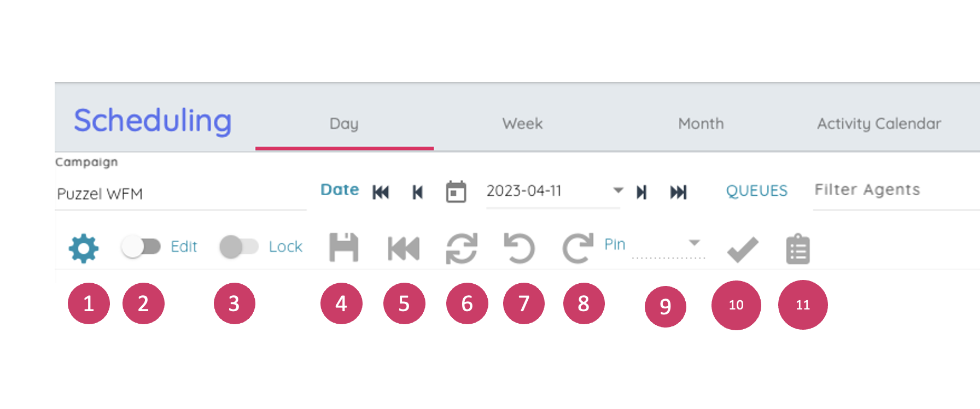Go to the next day arrow
The image size is (980, 409).
pos(641,192)
